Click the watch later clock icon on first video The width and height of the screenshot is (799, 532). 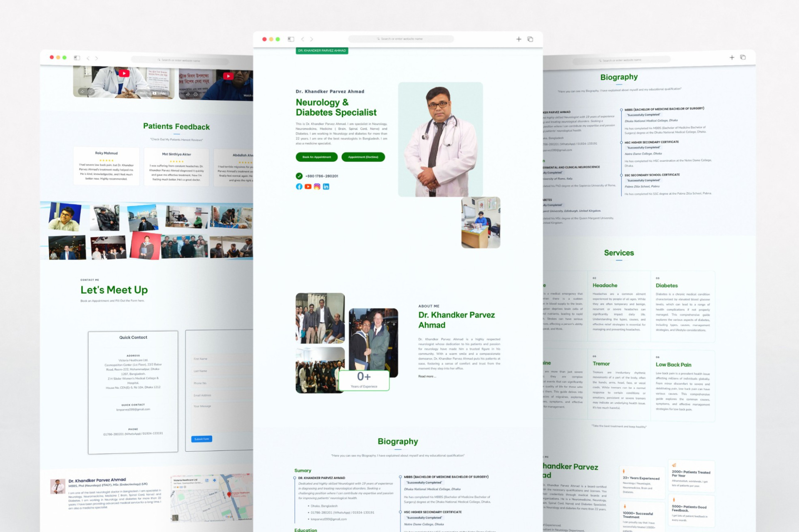click(x=91, y=92)
